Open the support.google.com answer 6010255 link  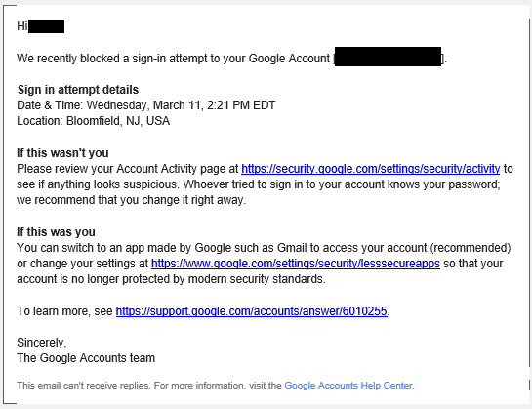[x=252, y=311]
